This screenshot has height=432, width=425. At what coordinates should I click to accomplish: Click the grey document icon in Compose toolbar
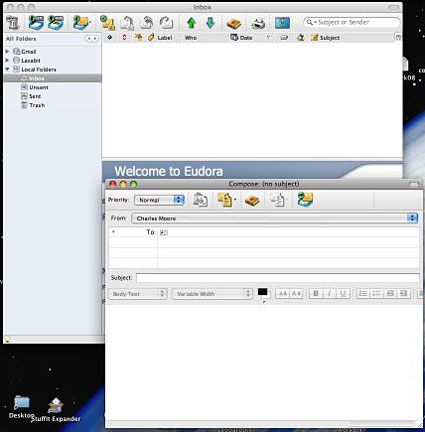pyautogui.click(x=277, y=200)
